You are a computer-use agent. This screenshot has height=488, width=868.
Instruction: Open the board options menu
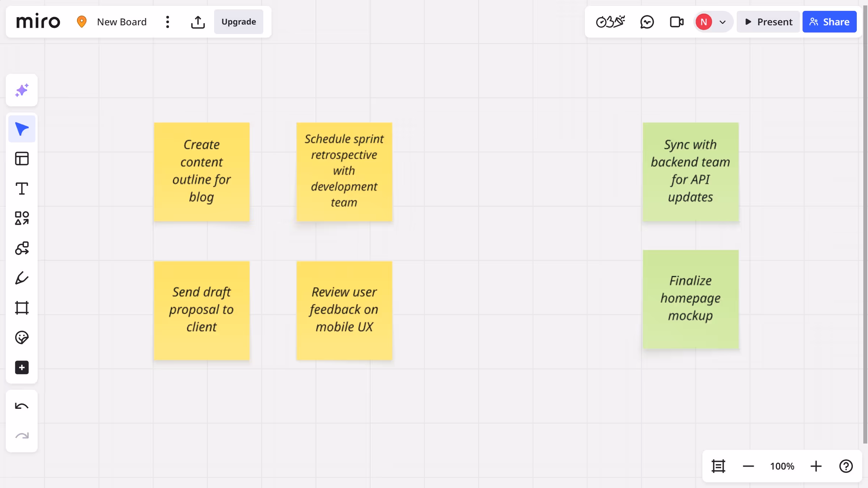(x=167, y=22)
